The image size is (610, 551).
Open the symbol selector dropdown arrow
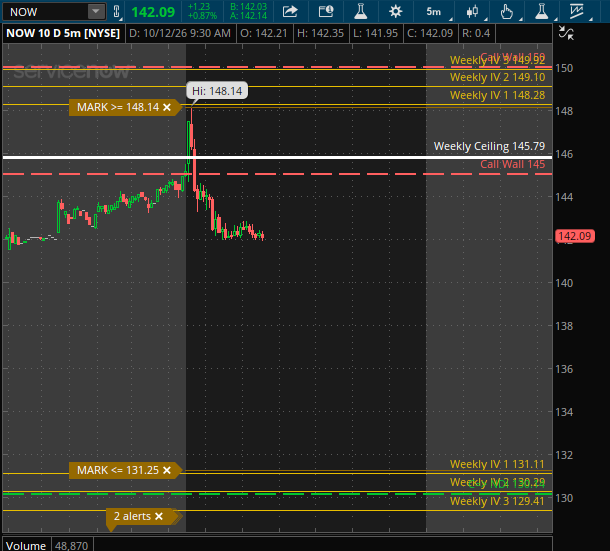tap(96, 12)
